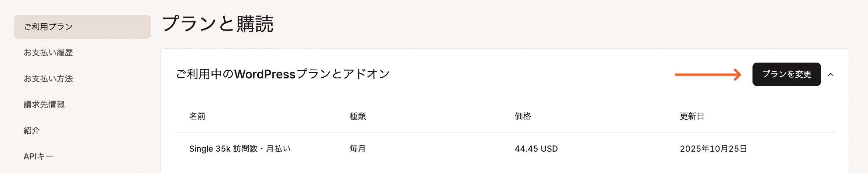The width and height of the screenshot is (868, 173).
Task: Click the orange arrow pointing at プランを変更
Action: (x=707, y=75)
